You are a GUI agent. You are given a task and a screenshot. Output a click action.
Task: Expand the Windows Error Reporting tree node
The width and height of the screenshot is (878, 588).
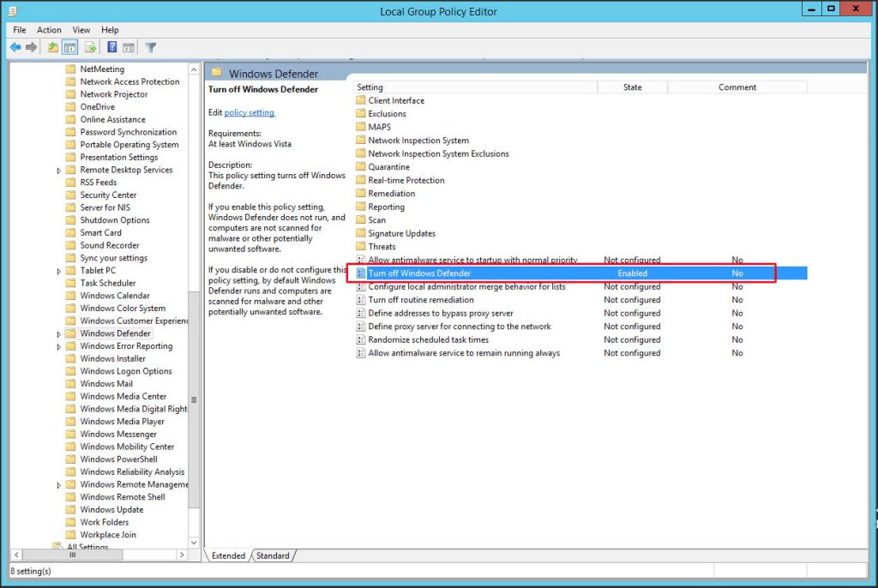pos(59,346)
